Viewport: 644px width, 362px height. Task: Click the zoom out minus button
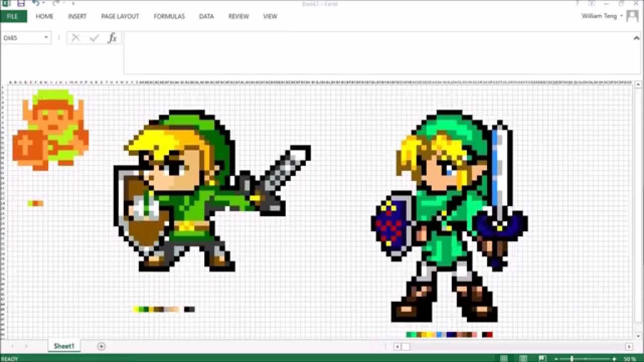(556, 358)
